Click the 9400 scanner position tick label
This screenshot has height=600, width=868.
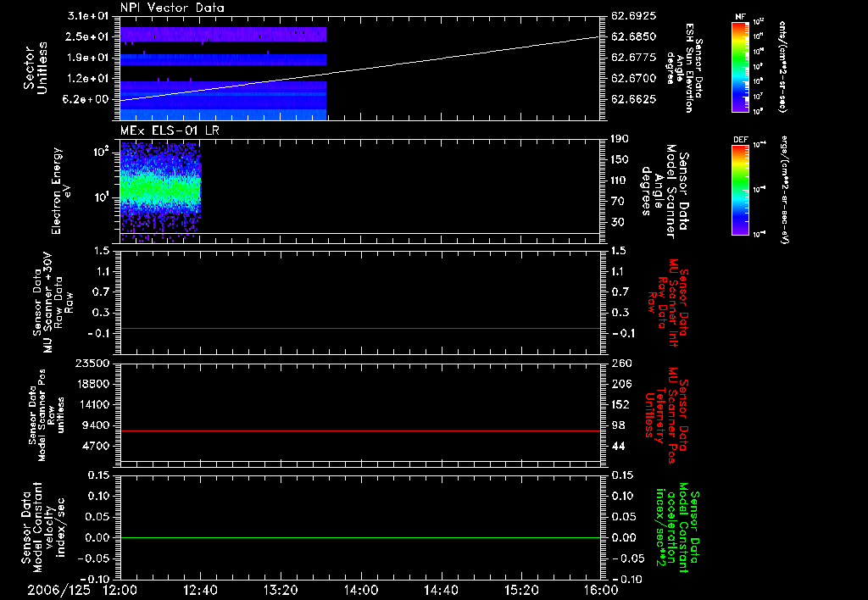pos(97,425)
